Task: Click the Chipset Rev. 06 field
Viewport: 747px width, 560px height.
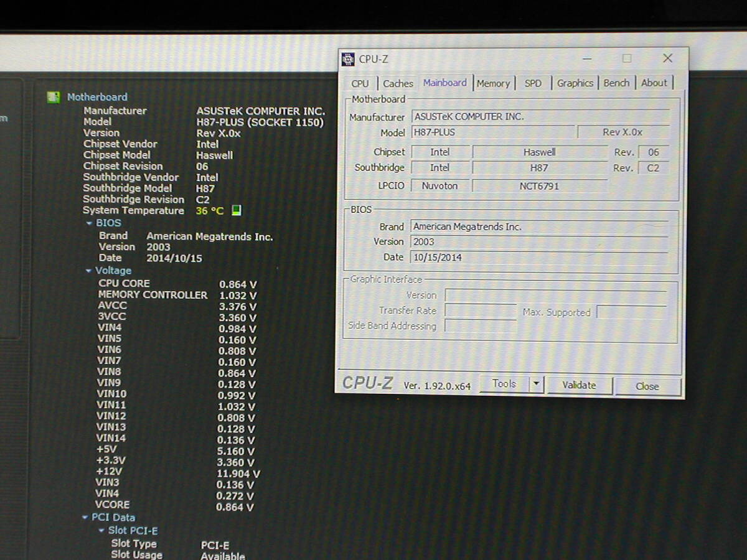Action: tap(654, 152)
